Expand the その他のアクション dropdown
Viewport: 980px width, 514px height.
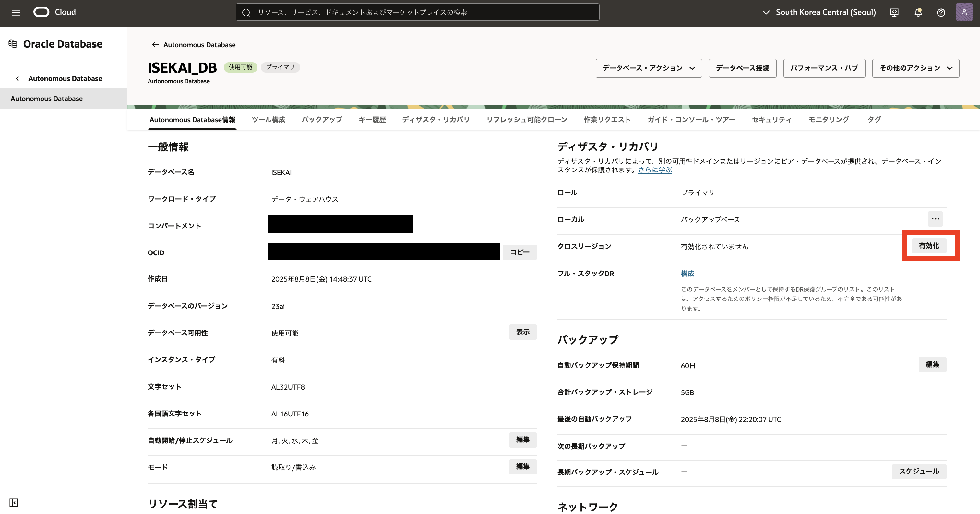pos(915,68)
